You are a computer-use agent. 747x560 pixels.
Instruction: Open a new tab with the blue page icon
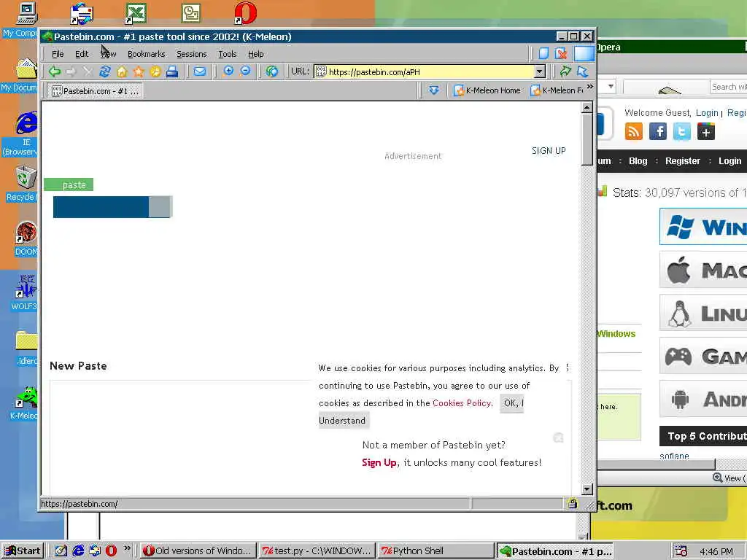point(543,54)
